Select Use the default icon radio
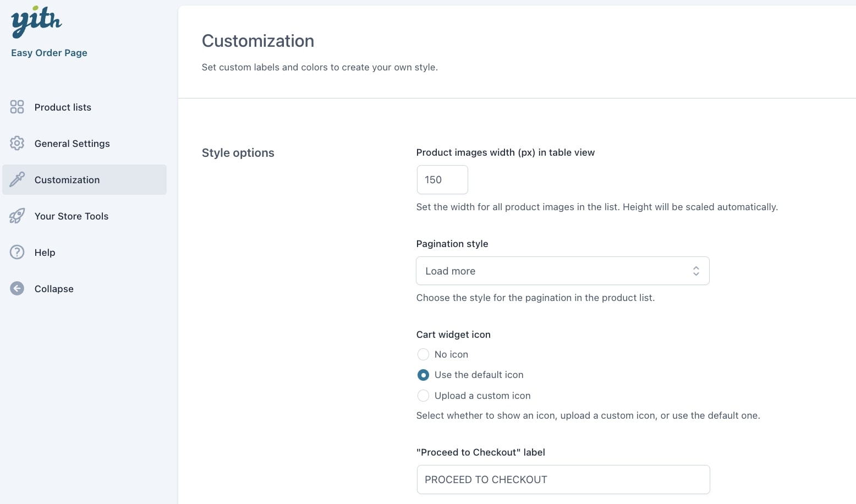 point(423,375)
